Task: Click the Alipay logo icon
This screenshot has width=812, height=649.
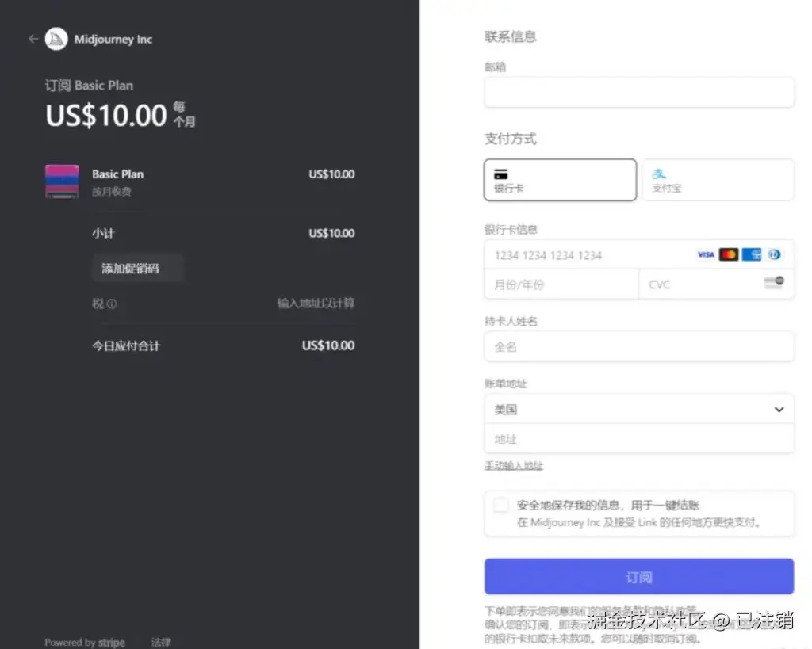Action: pyautogui.click(x=659, y=174)
